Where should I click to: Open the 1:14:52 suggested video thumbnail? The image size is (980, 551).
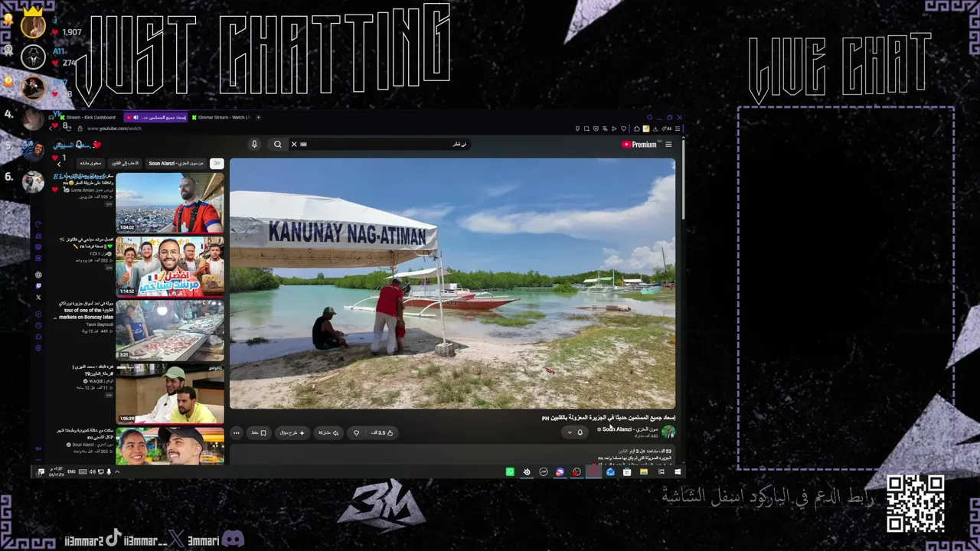point(170,266)
